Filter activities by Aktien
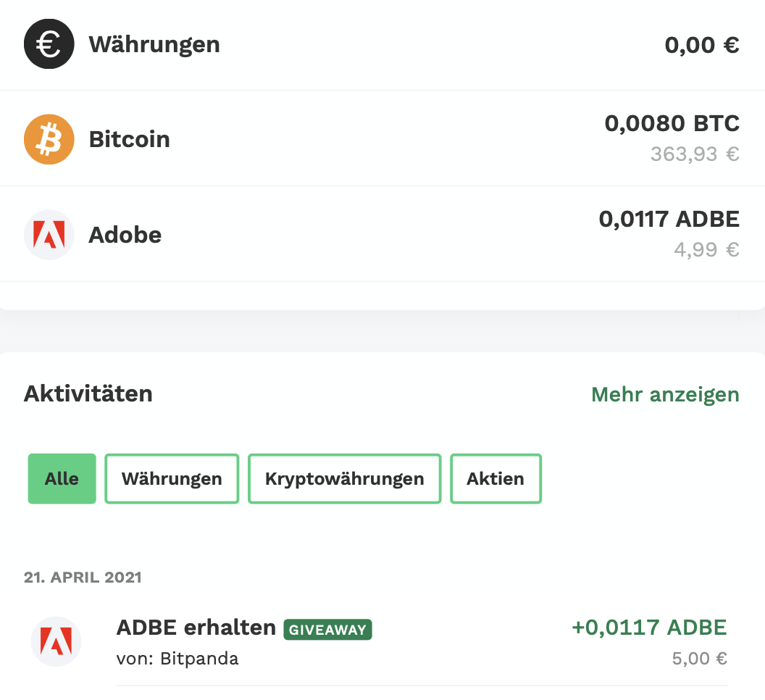Viewport: 765px width, 700px height. 496,479
